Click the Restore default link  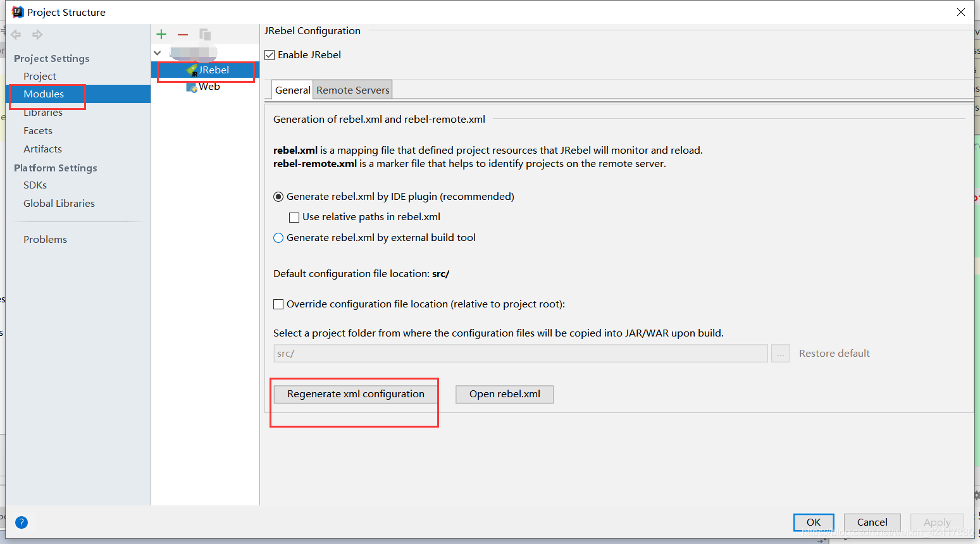point(834,353)
